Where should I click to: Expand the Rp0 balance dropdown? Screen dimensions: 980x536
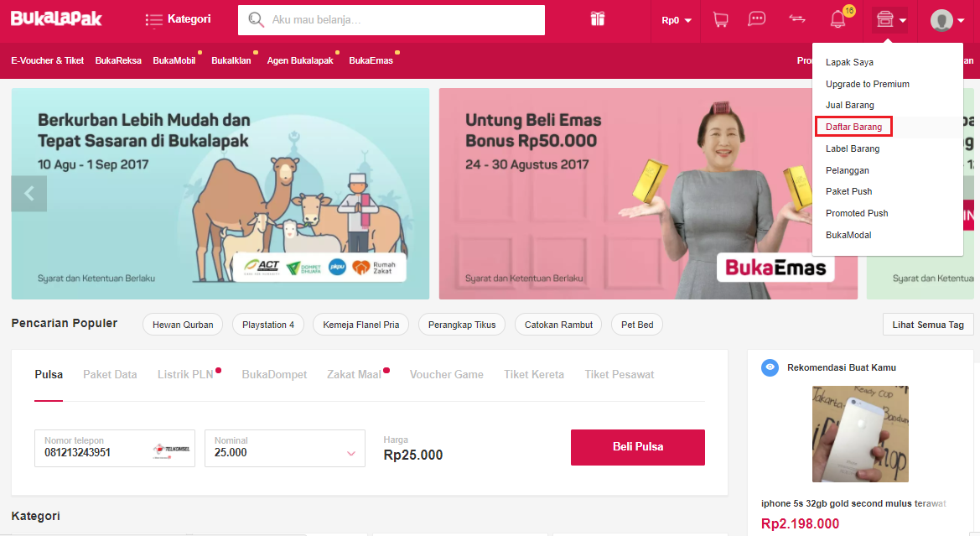click(677, 20)
